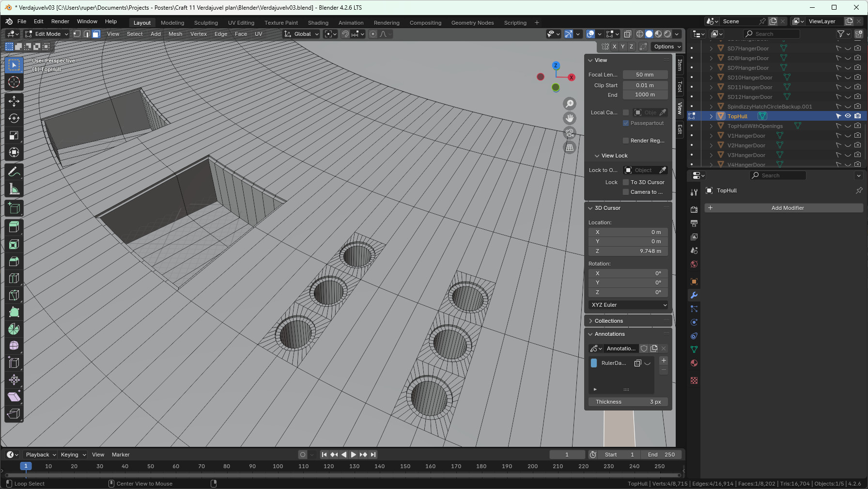Activate the Measure tool
868x489 pixels.
pyautogui.click(x=14, y=189)
